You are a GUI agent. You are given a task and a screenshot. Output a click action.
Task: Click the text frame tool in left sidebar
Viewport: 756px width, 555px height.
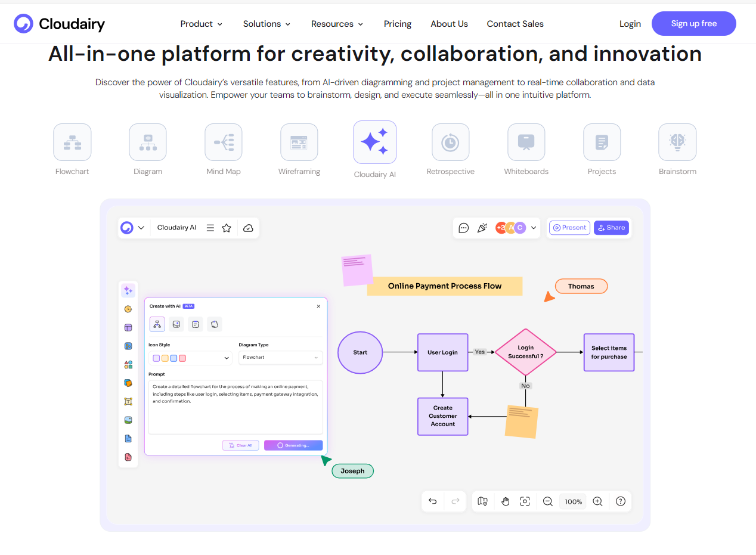pos(128,401)
